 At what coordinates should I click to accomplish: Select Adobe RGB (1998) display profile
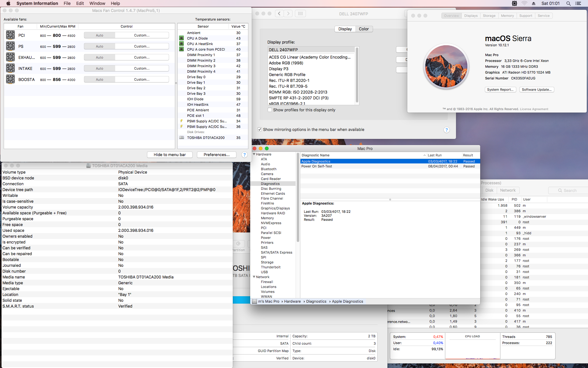[x=311, y=63]
